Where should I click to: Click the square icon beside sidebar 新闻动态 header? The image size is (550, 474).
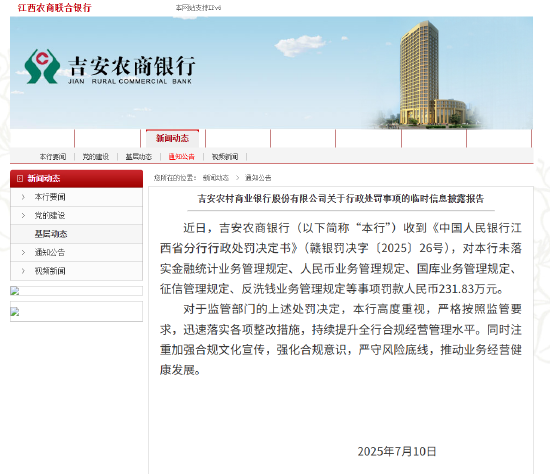(x=20, y=179)
